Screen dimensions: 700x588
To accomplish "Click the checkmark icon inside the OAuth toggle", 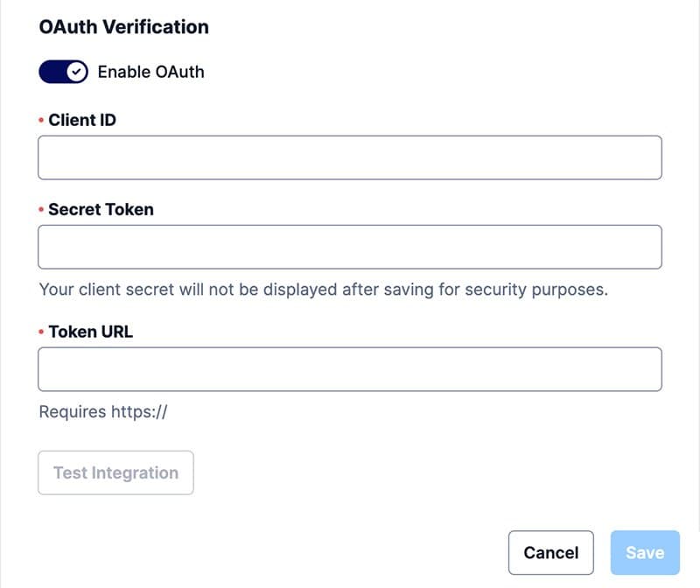I will 75,72.
